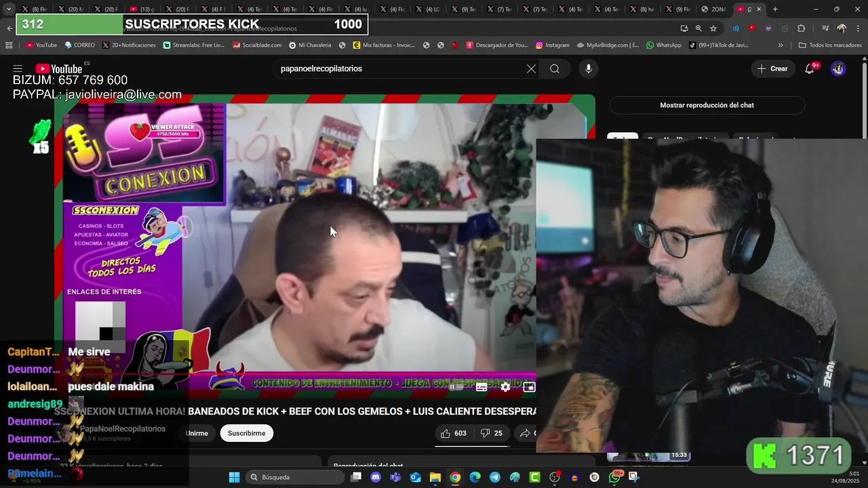Viewport: 868px width, 488px height.
Task: Switch to the X tab labeled (8) hu
Action: click(641, 9)
